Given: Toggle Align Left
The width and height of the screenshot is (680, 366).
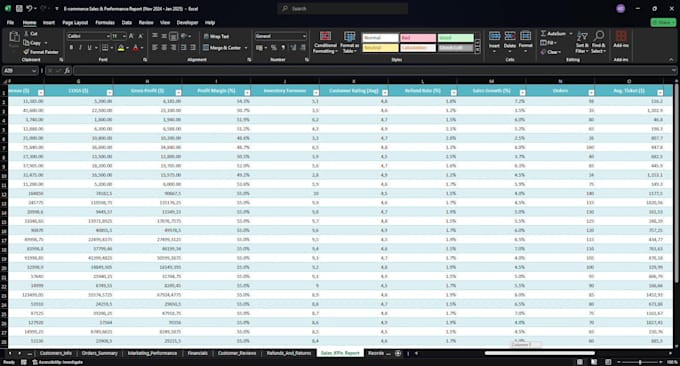Looking at the screenshot, I should (155, 48).
